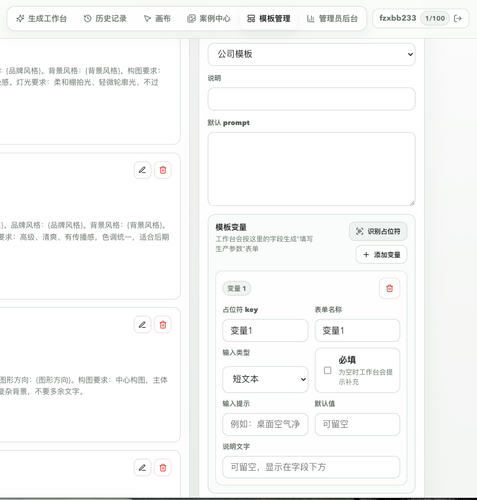The height and width of the screenshot is (500, 477).
Task: Click the 变量 1 badge
Action: click(x=237, y=288)
